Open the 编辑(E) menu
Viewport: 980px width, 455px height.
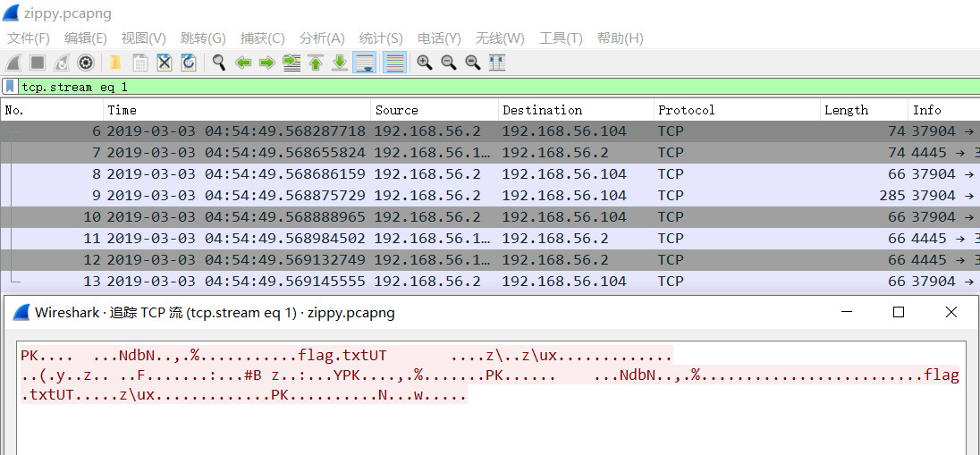coord(86,38)
